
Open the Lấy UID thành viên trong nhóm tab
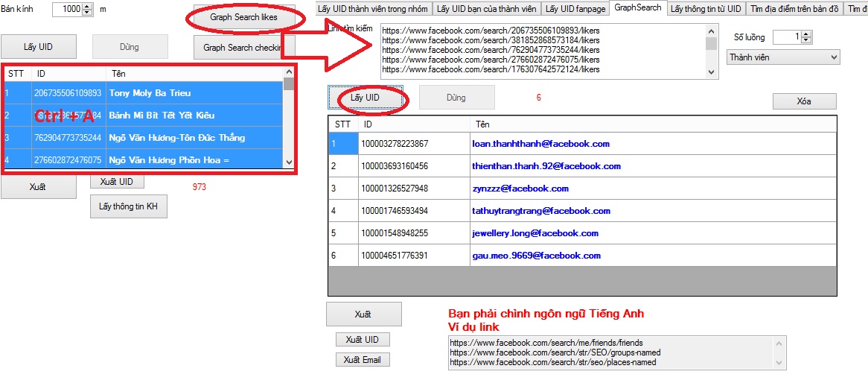[x=372, y=9]
